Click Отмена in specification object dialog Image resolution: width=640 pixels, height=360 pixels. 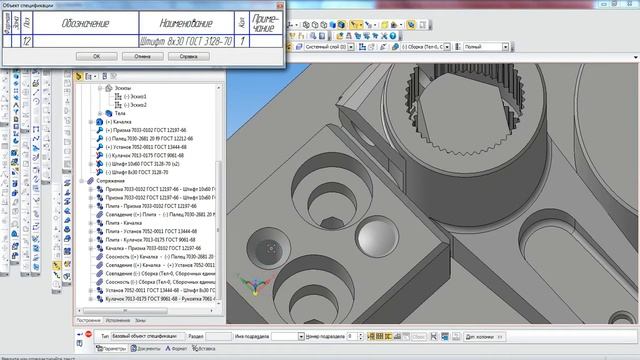[x=142, y=56]
